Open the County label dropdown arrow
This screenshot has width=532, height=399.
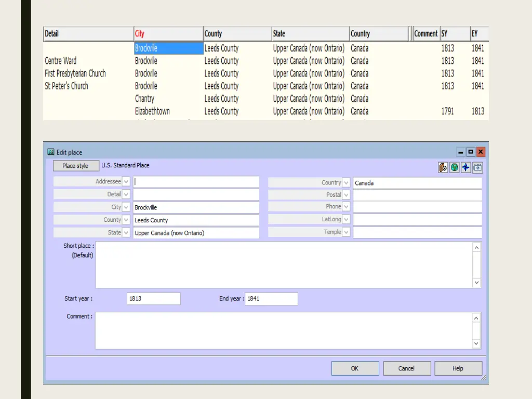126,220
